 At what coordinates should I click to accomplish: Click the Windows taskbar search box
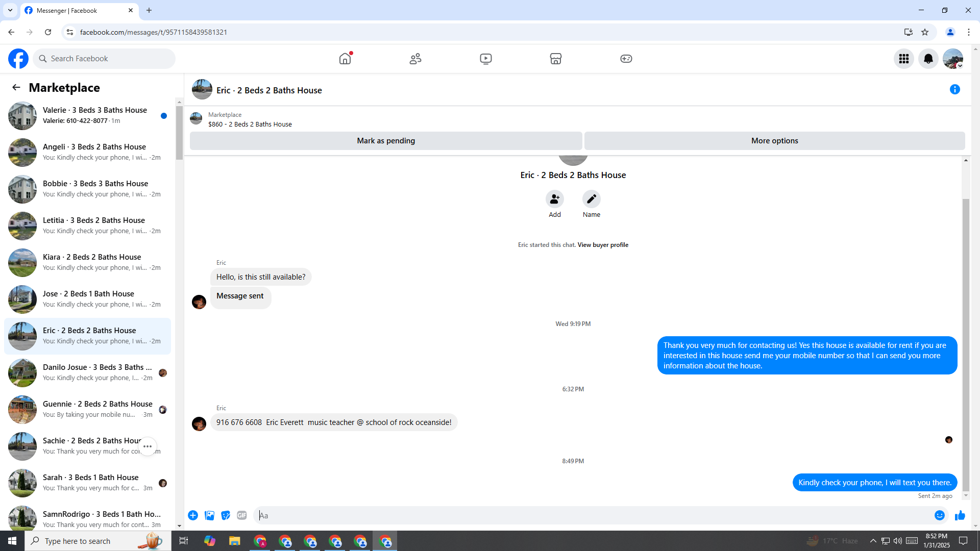click(x=97, y=541)
